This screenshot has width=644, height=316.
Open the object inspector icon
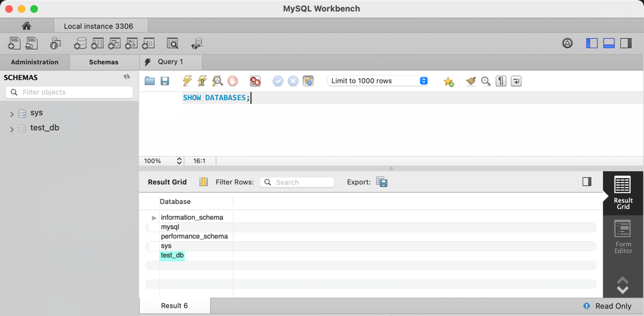(x=55, y=43)
